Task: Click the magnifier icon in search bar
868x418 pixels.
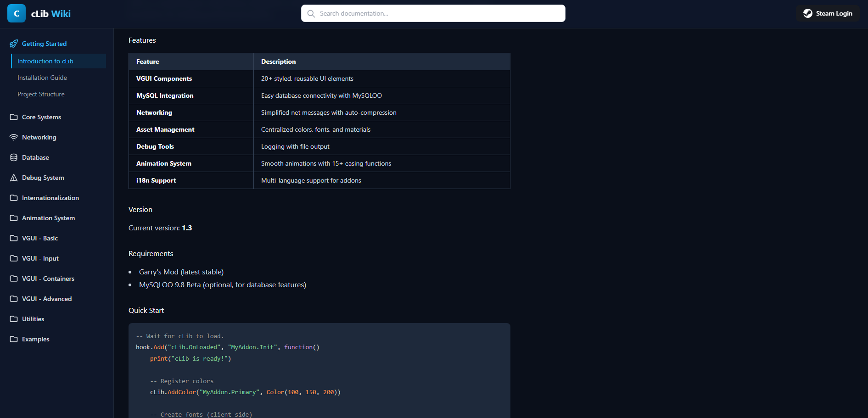Action: 311,14
